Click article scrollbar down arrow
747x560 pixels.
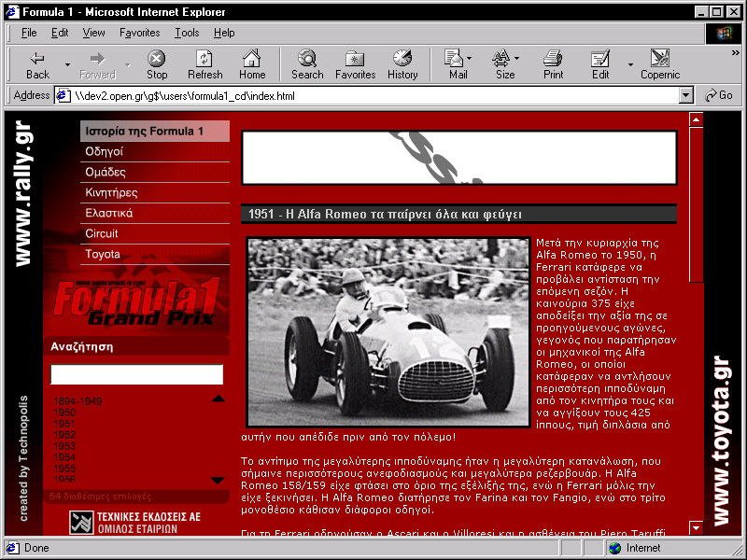click(x=696, y=527)
